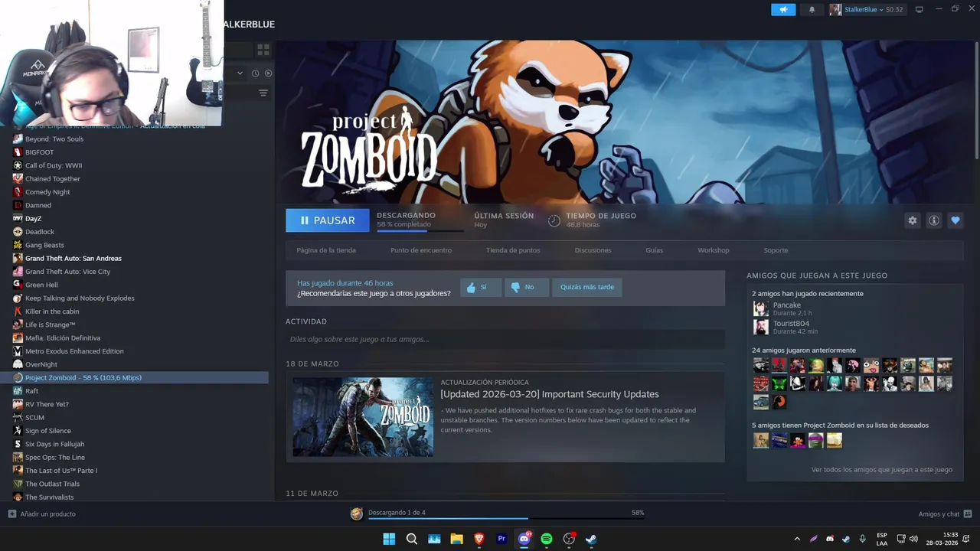
Task: Open the Discusiones tab
Action: pyautogui.click(x=593, y=250)
